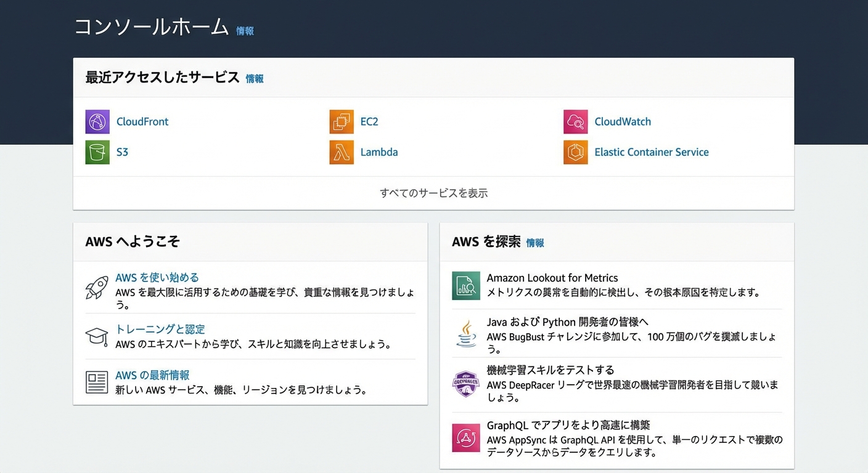This screenshot has width=868, height=473.
Task: Click the rocket icon beside AWS を使い始める
Action: click(x=97, y=288)
